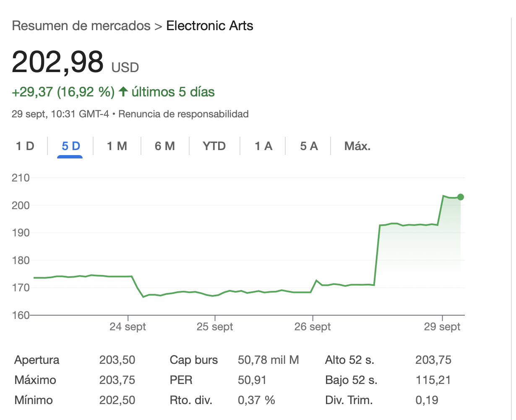This screenshot has height=420, width=516.
Task: Click the Cap burs label
Action: 194,360
